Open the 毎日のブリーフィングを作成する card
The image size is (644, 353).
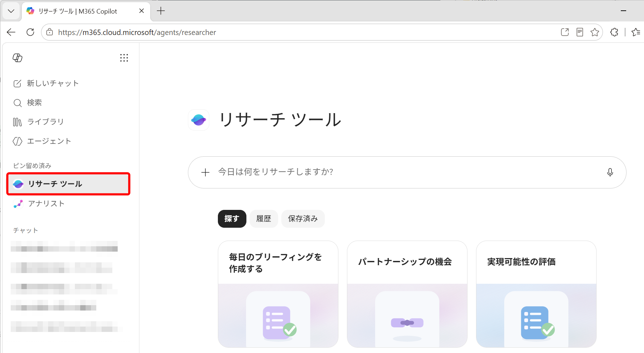pos(278,294)
